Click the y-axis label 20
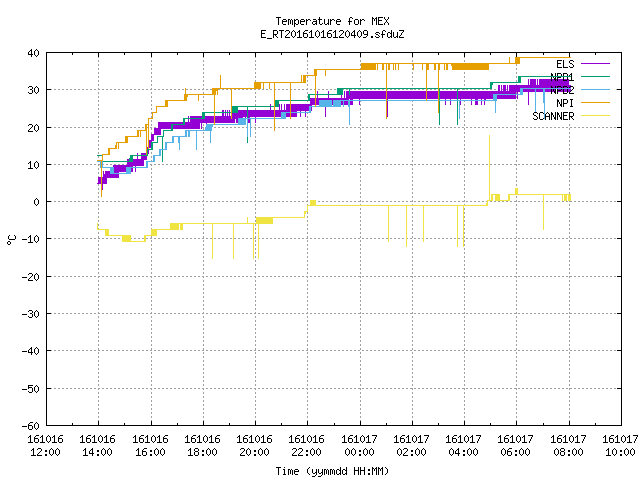The image size is (640, 480). (x=33, y=128)
